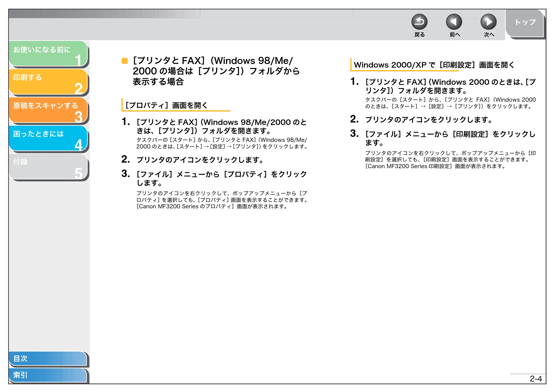This screenshot has height=392, width=554.
Task: Click right column step 3 about ［印刷設定］ menu
Action: click(450, 138)
